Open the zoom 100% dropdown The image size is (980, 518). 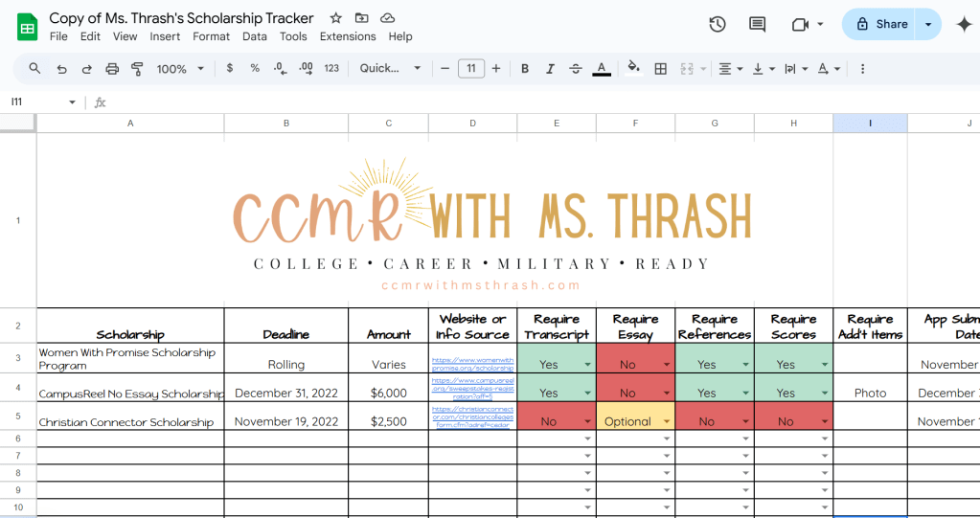(180, 69)
